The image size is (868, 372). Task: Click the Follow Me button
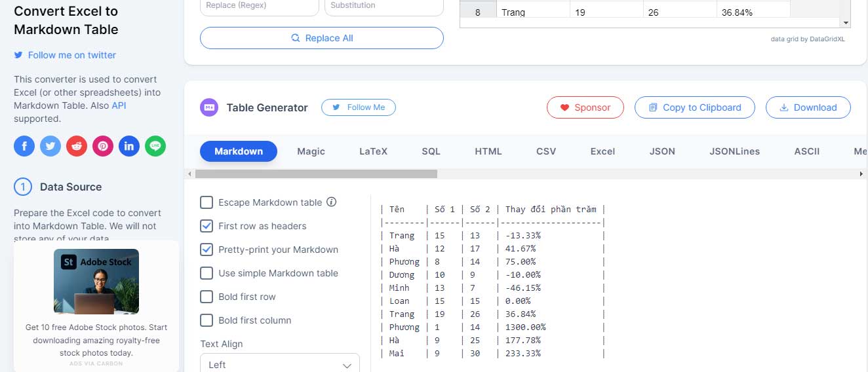pos(359,107)
